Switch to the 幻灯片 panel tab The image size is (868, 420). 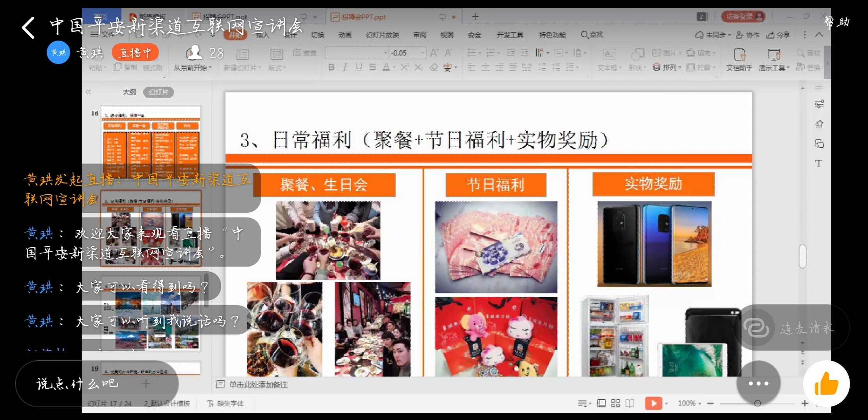pos(158,92)
